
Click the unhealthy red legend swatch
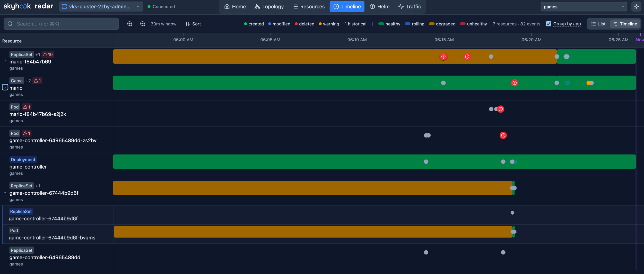pos(463,24)
